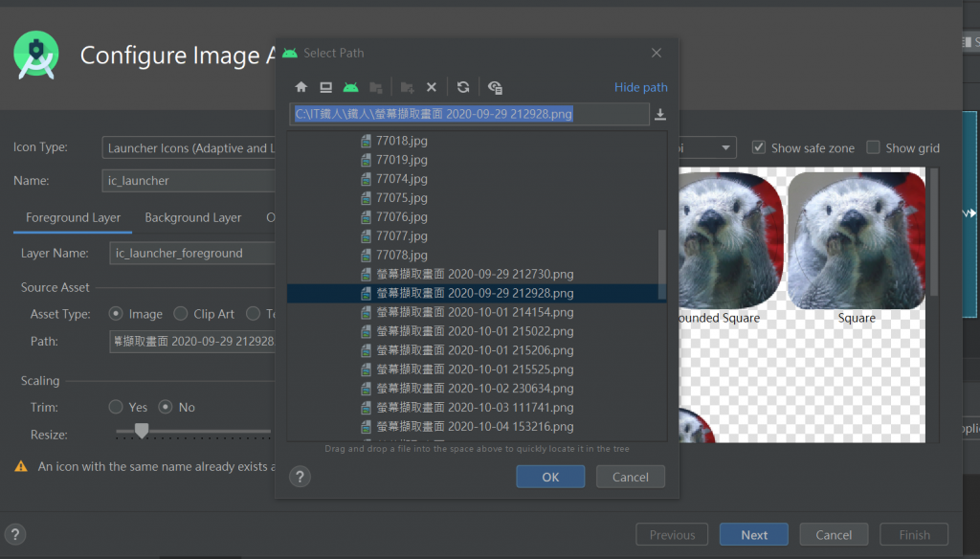Set Trim to Yes
980x559 pixels.
tap(116, 407)
